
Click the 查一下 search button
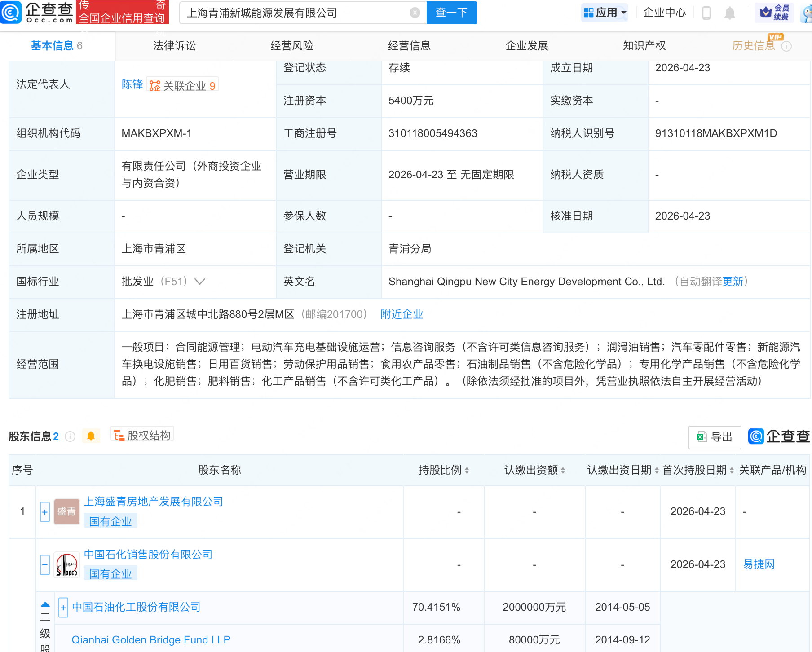[x=451, y=13]
